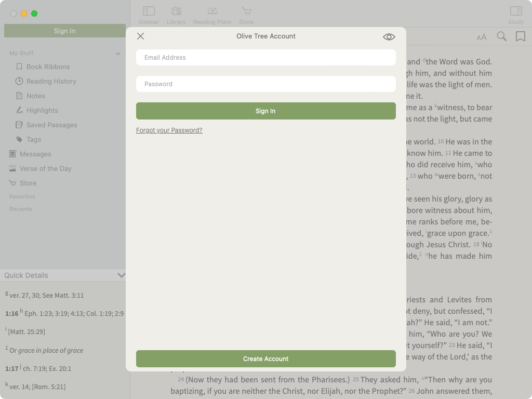Click the search magnifier icon
Image resolution: width=532 pixels, height=399 pixels.
[501, 36]
